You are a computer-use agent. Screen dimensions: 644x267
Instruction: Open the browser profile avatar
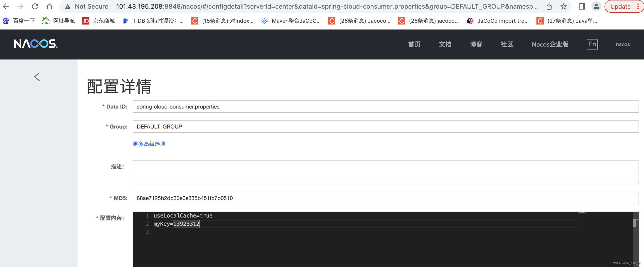(596, 7)
